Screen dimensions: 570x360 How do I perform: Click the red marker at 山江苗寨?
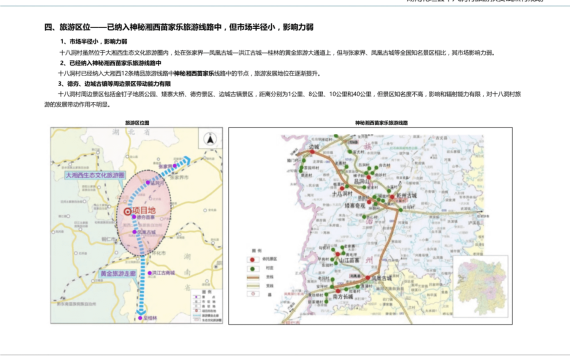click(338, 254)
